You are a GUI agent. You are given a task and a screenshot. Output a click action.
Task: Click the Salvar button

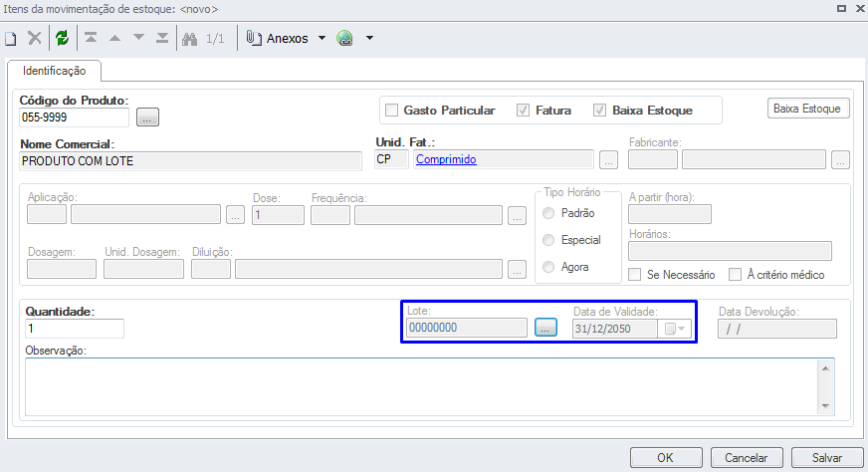(827, 458)
